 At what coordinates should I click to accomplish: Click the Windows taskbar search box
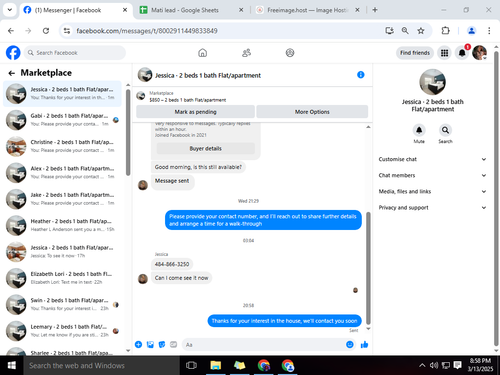[101, 365]
